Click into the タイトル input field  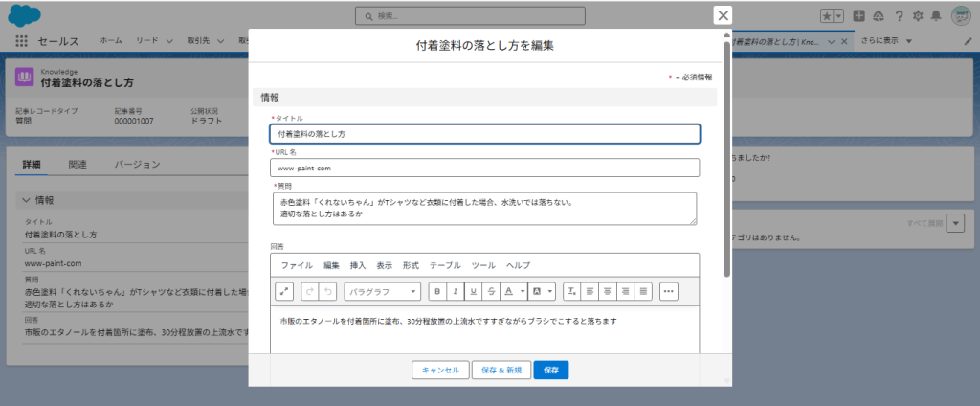tap(485, 134)
